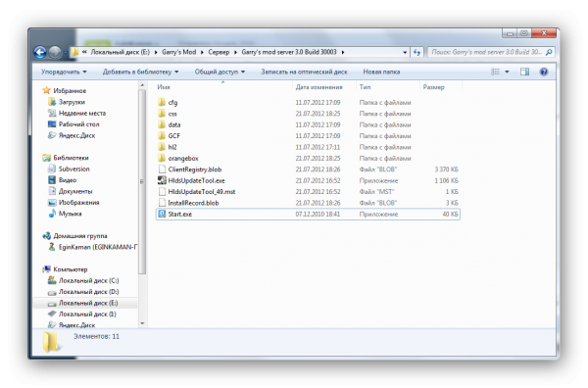The height and width of the screenshot is (388, 588).
Task: Go to Локальный диск (E:) breadcrumb
Action: click(x=120, y=52)
